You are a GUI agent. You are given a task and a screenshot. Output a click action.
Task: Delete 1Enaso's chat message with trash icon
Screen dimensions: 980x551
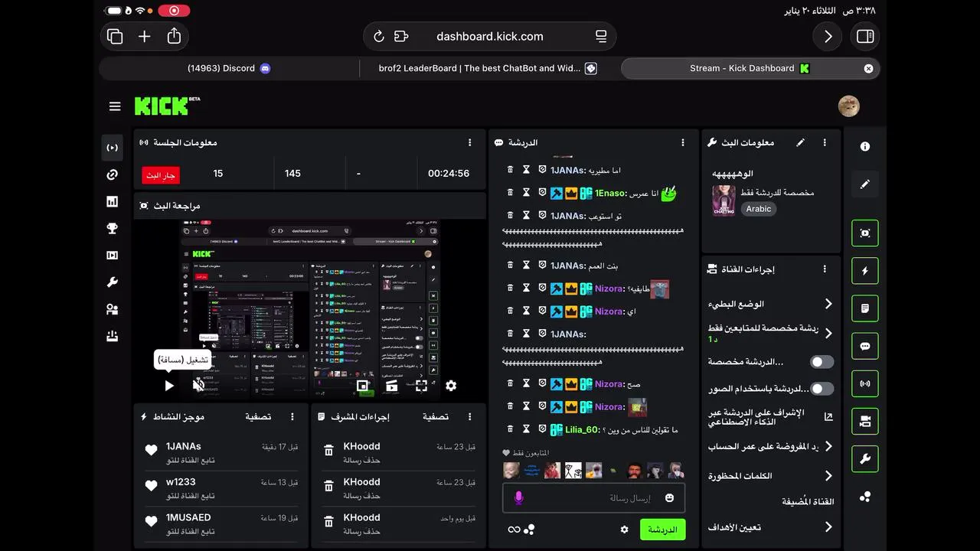click(x=511, y=194)
